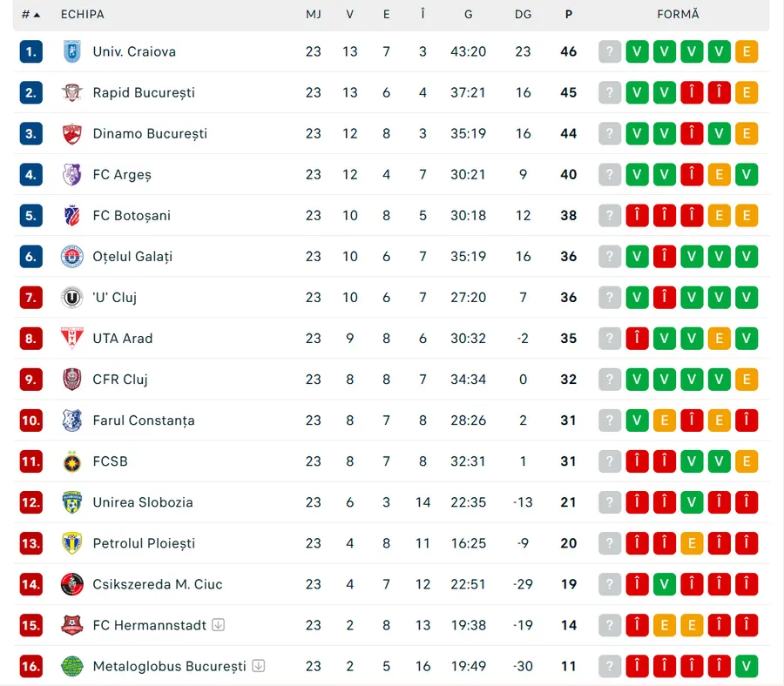Click the FCSB team logo
This screenshot has height=686, width=784.
pyautogui.click(x=71, y=461)
